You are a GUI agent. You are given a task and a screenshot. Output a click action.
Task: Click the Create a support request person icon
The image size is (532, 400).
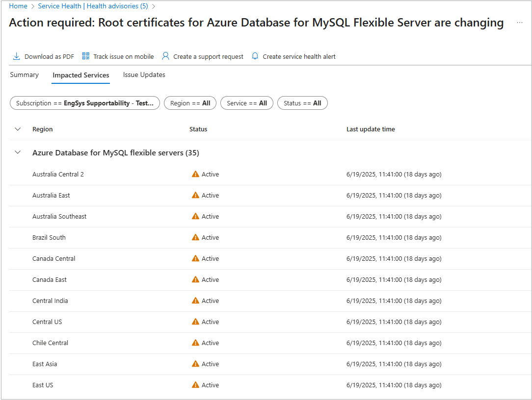[x=165, y=56]
